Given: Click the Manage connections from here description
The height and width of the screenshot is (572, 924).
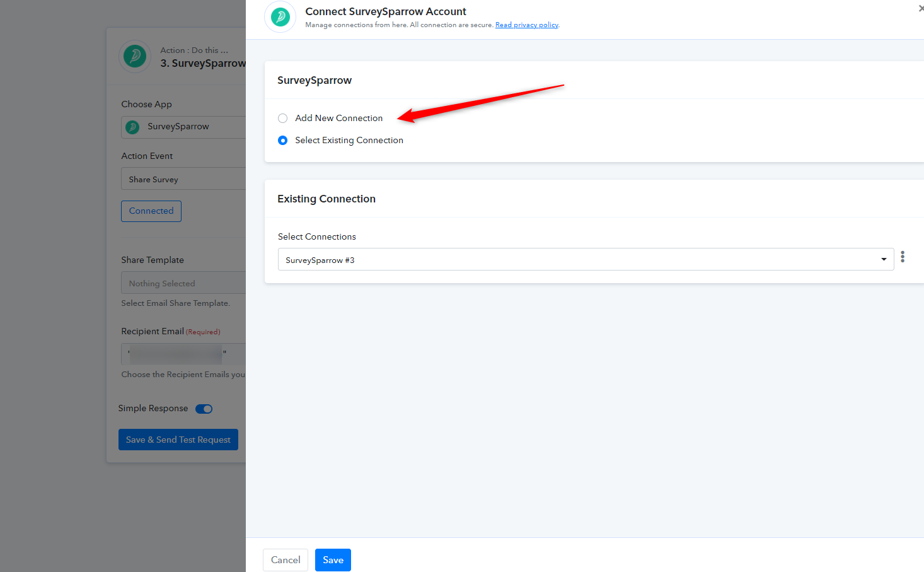Looking at the screenshot, I should pyautogui.click(x=399, y=25).
